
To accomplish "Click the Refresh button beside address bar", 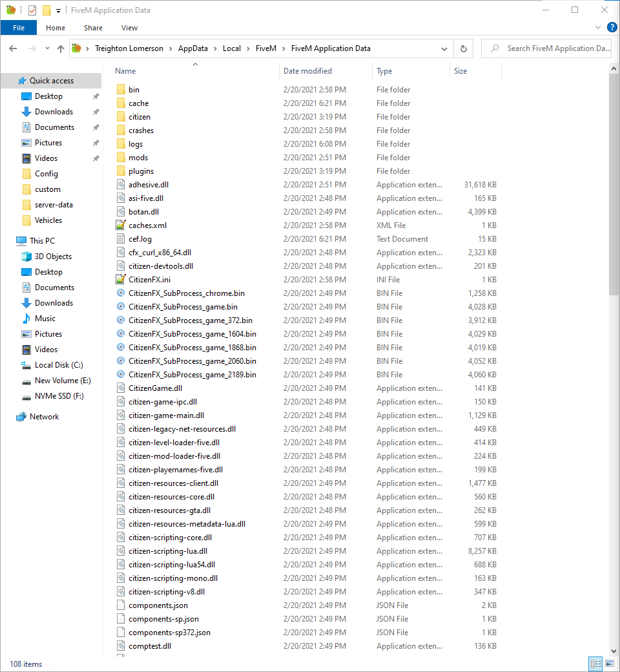I will click(x=464, y=48).
